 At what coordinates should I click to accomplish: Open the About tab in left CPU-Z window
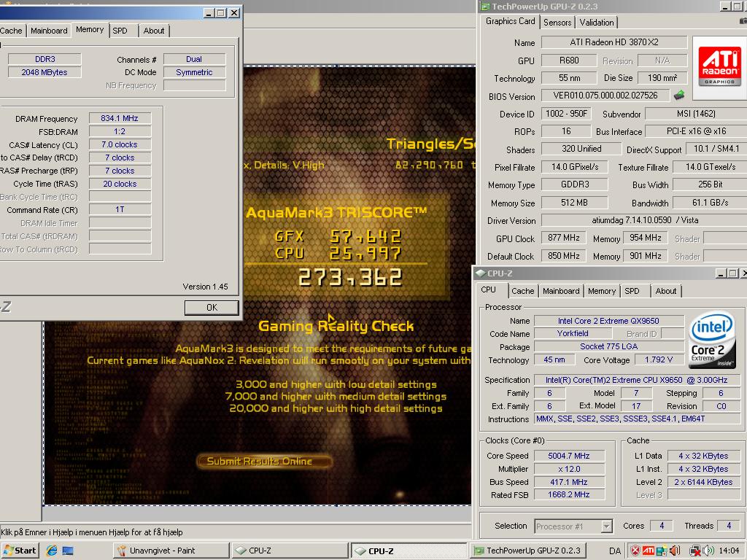pos(154,31)
